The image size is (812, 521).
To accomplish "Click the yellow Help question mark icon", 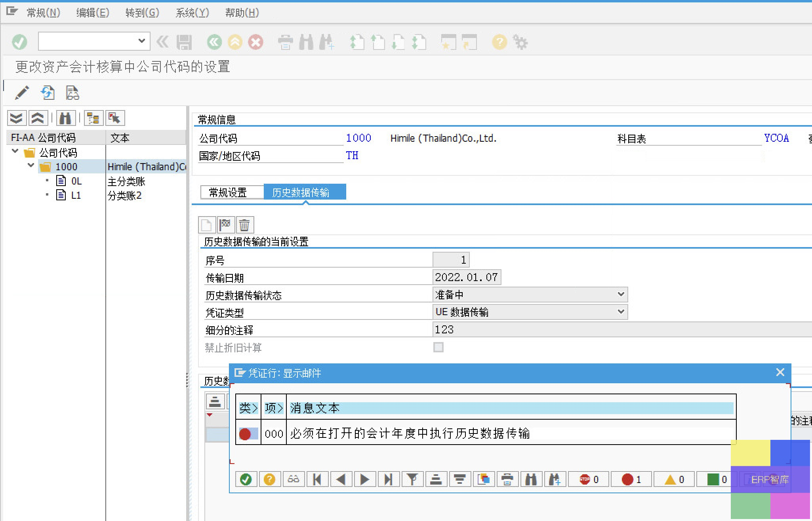I will [499, 42].
